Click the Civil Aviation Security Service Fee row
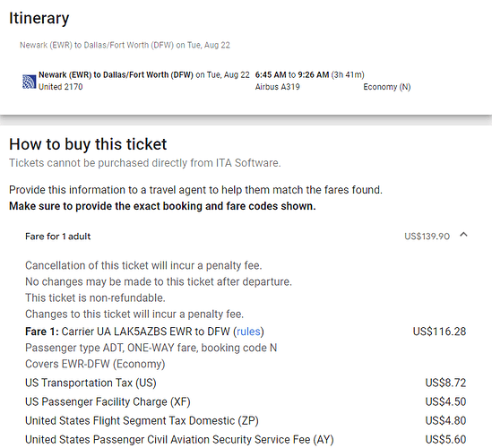The width and height of the screenshot is (492, 448). pos(246,440)
